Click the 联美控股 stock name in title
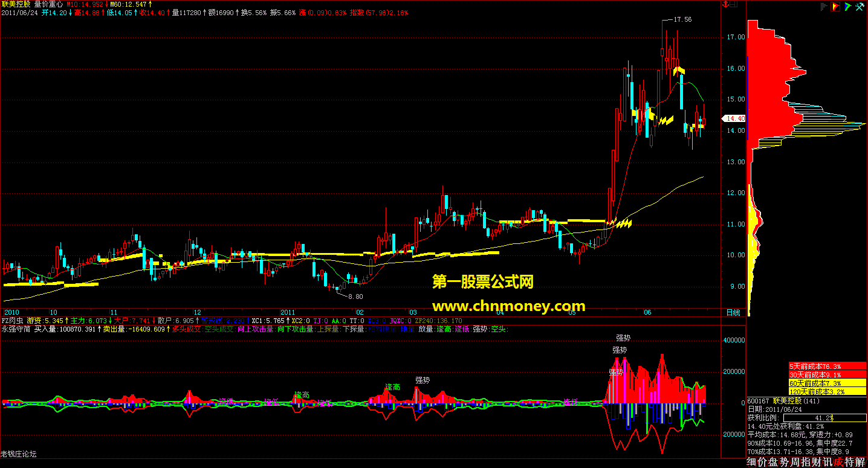 click(16, 4)
